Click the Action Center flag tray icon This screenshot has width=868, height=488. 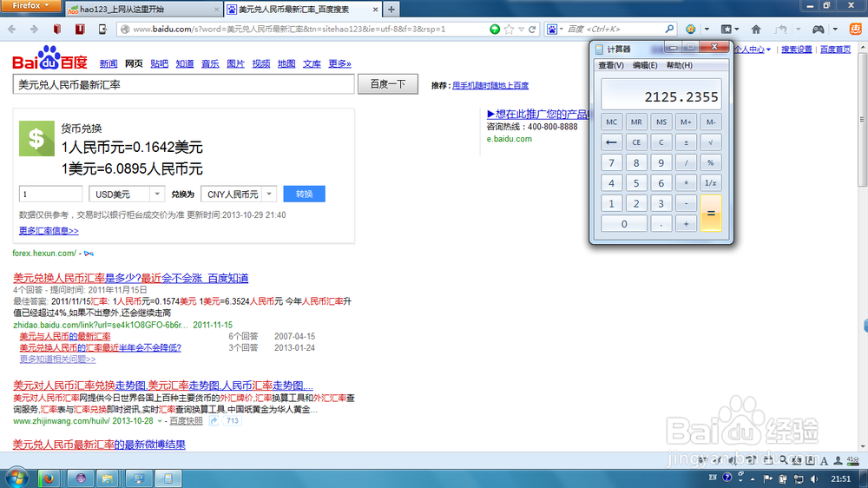[x=768, y=478]
